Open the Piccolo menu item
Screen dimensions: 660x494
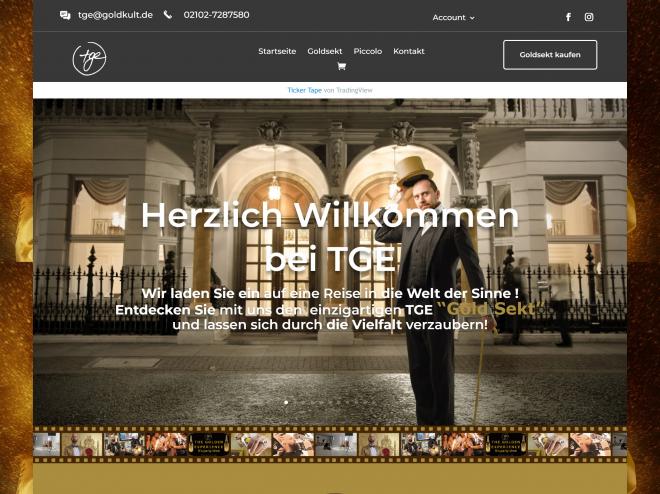[367, 51]
